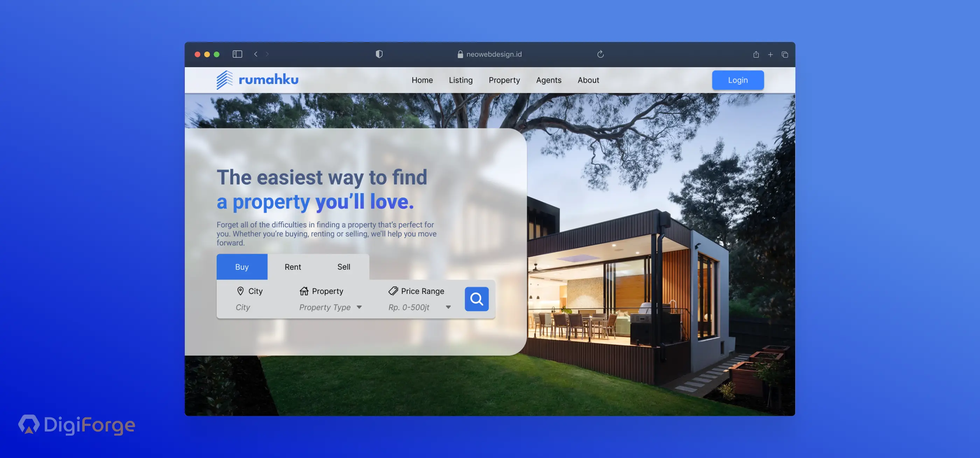This screenshot has width=980, height=458.
Task: Go to the Agents nav link
Action: (x=548, y=80)
